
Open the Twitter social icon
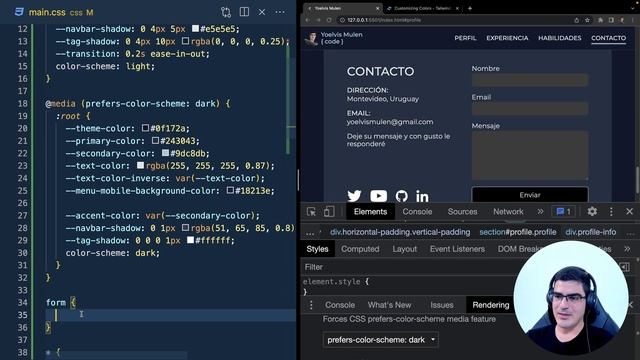[x=354, y=196]
